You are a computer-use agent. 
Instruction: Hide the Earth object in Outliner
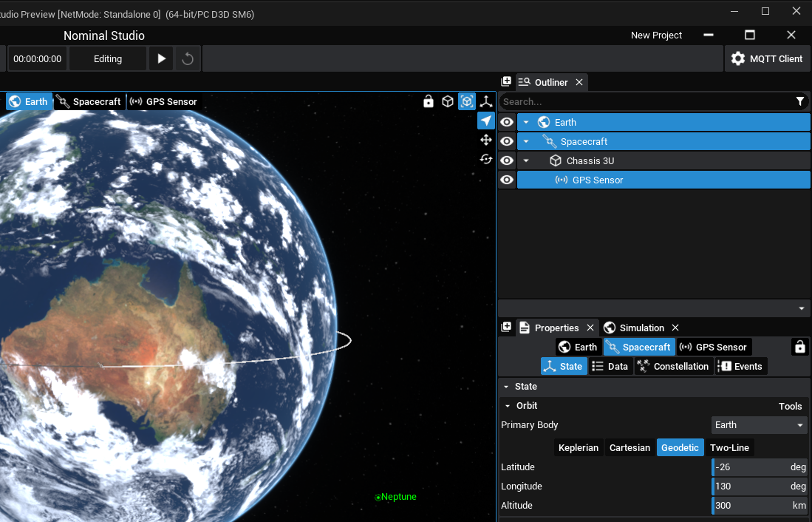click(507, 122)
